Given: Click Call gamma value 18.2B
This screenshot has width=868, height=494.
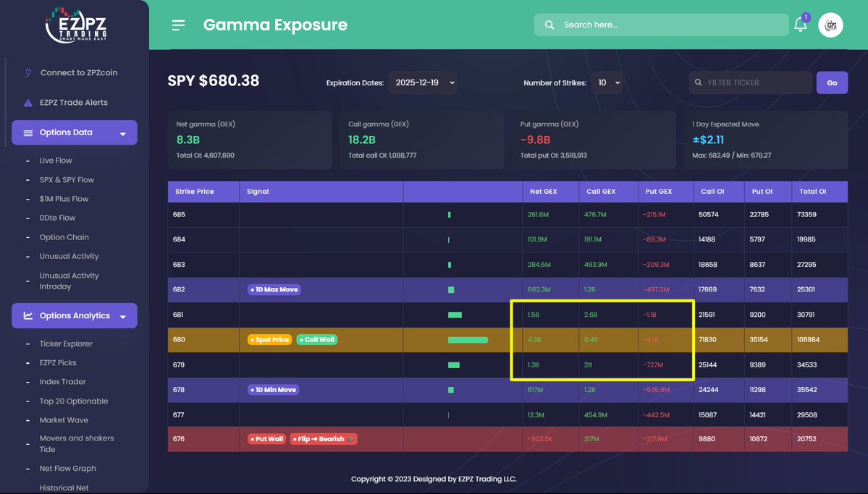Looking at the screenshot, I should coord(361,140).
